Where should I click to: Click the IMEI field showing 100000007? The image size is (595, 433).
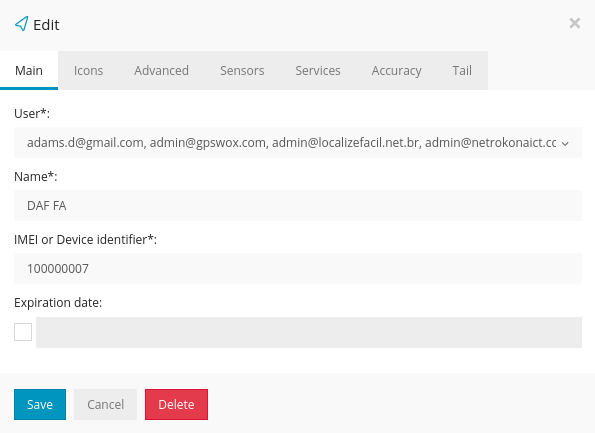[298, 269]
